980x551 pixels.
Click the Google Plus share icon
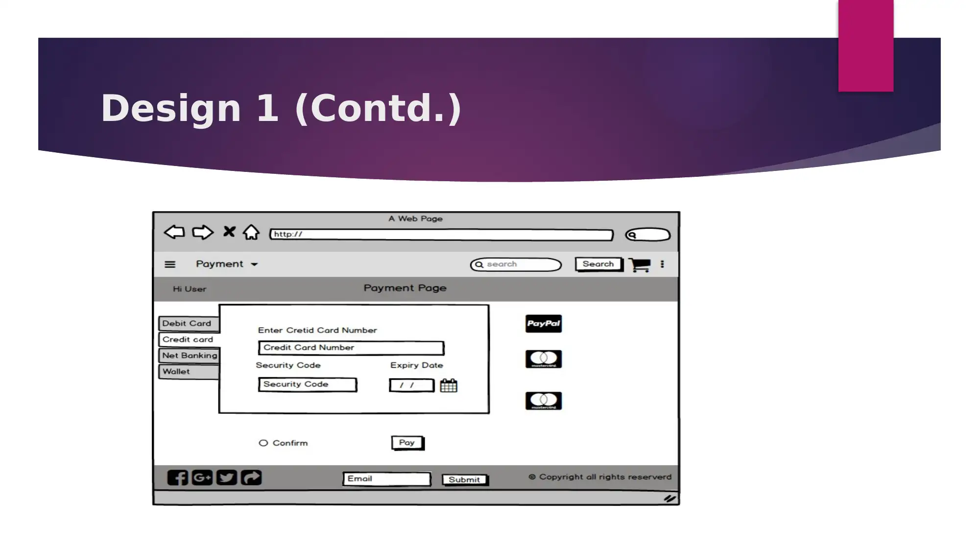click(x=201, y=478)
